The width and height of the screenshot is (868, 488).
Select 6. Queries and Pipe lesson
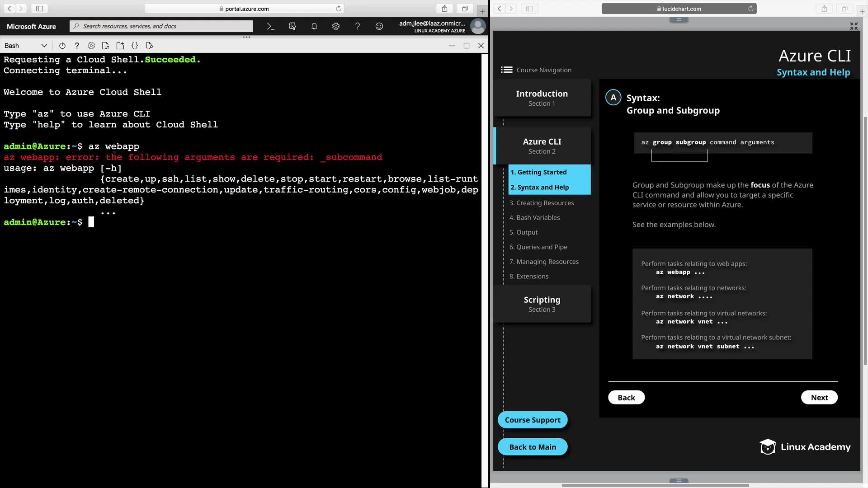coord(538,247)
